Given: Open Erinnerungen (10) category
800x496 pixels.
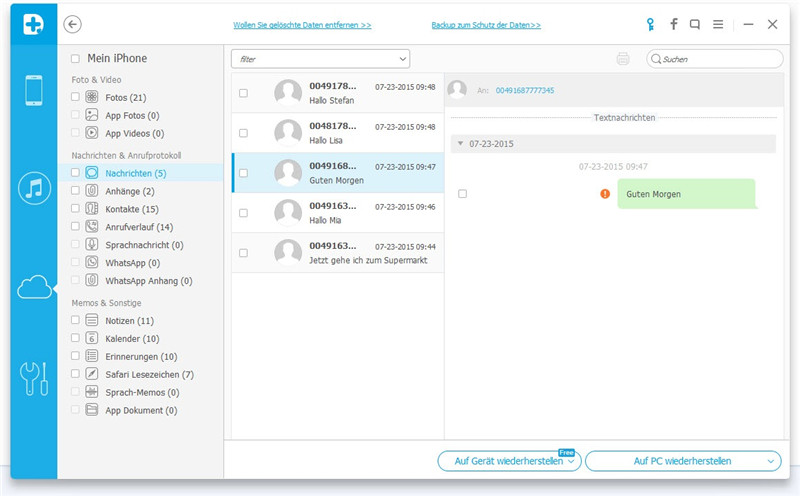Looking at the screenshot, I should coord(141,357).
